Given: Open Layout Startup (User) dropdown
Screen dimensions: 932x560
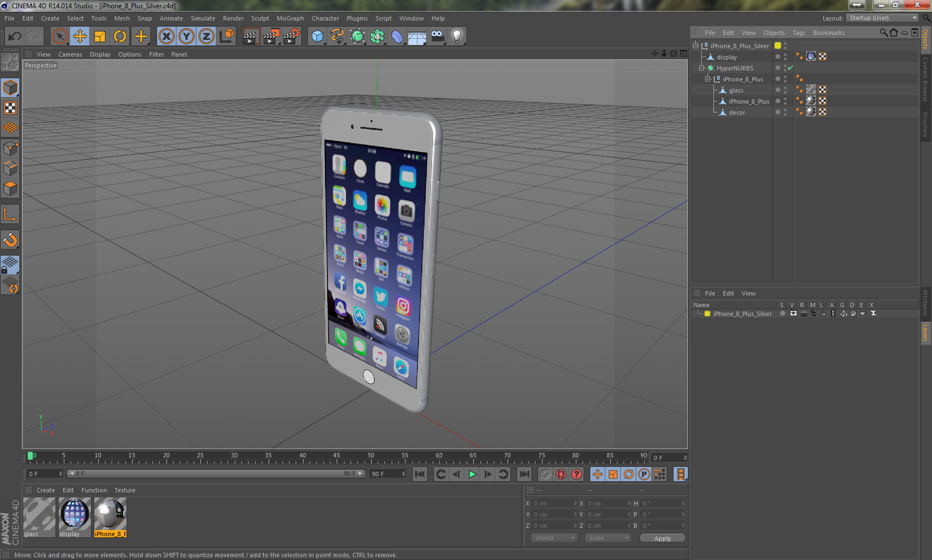Looking at the screenshot, I should click(x=882, y=18).
